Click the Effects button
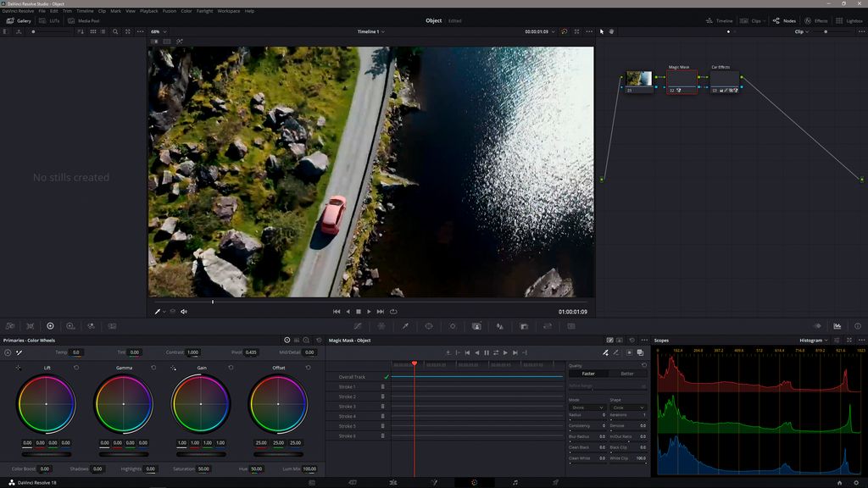 [816, 20]
